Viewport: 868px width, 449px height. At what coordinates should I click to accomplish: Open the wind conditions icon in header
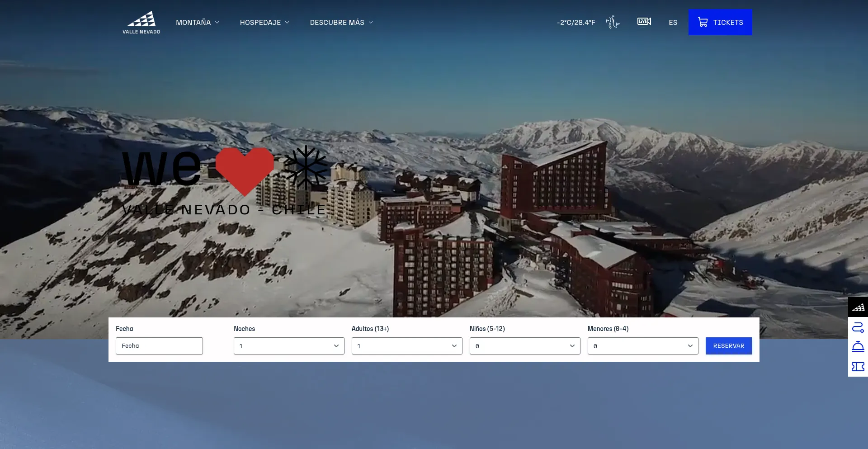point(613,22)
